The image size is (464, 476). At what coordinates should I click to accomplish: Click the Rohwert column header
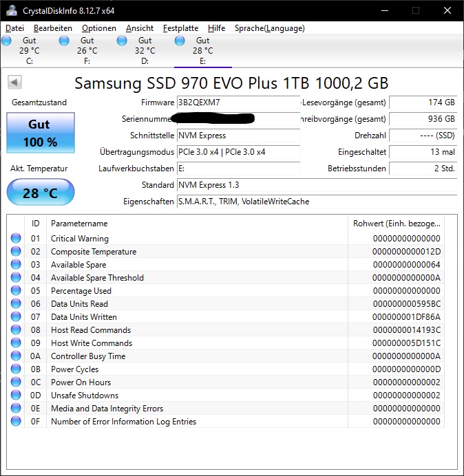coord(397,224)
